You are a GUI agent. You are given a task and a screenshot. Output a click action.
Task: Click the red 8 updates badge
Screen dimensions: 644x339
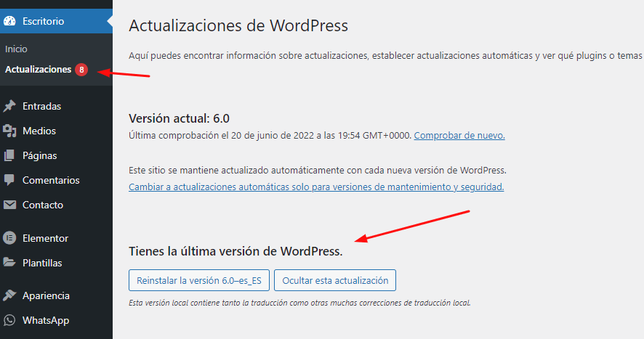click(81, 70)
